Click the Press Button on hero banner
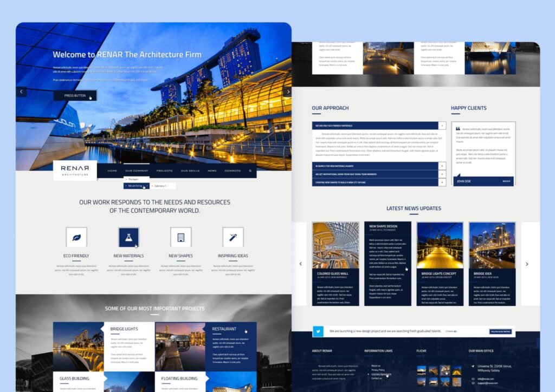The height and width of the screenshot is (392, 555). point(75,96)
